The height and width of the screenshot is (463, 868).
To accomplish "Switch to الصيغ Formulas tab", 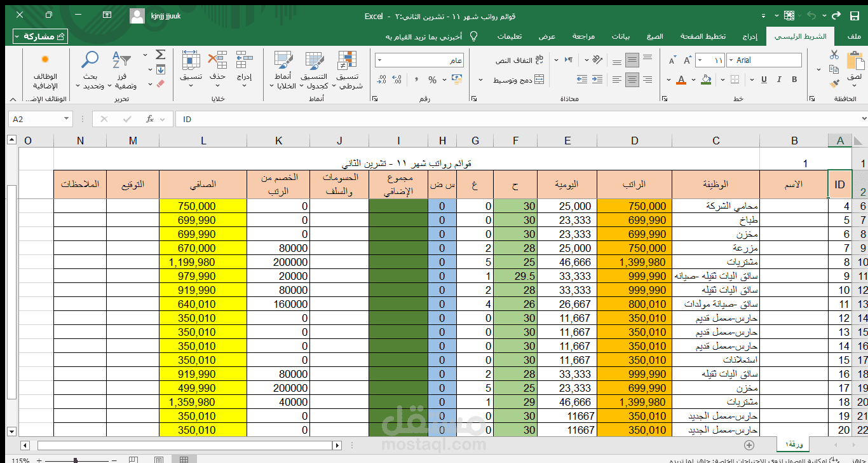I will (654, 36).
